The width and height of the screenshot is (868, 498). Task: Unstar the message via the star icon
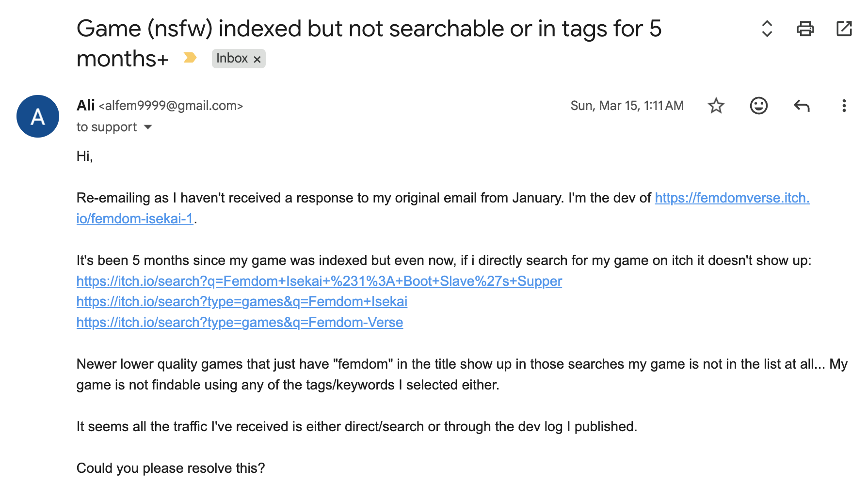pos(716,106)
